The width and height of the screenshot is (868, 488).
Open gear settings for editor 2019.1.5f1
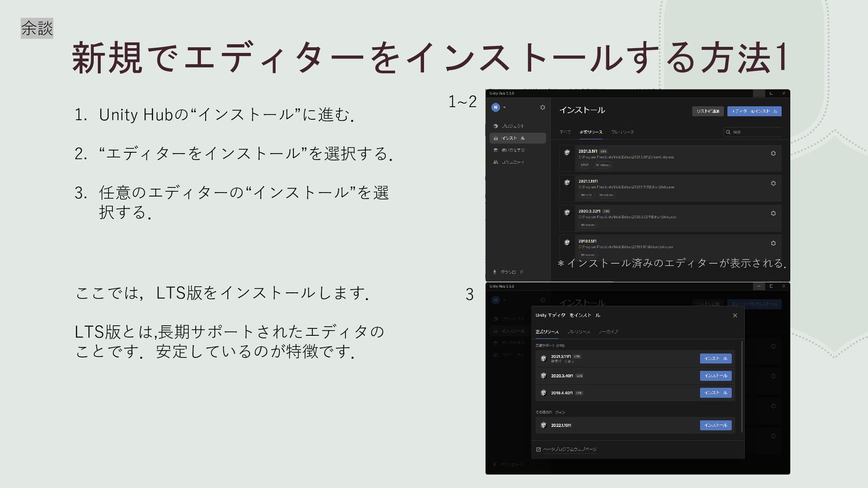coord(773,243)
